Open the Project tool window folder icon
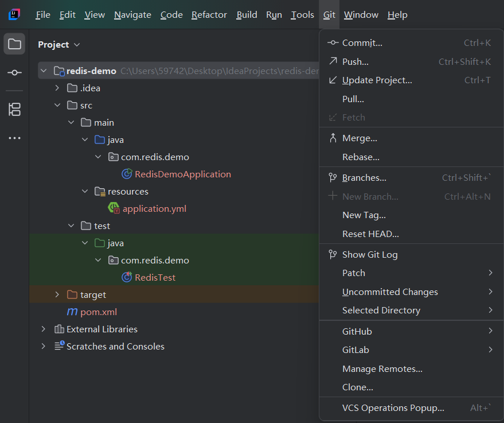 tap(14, 44)
